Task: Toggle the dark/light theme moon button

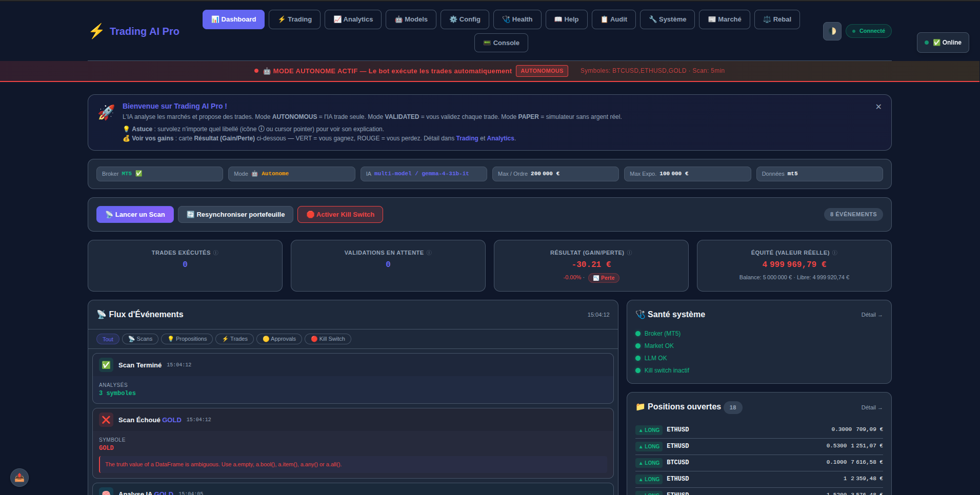Action: 832,31
